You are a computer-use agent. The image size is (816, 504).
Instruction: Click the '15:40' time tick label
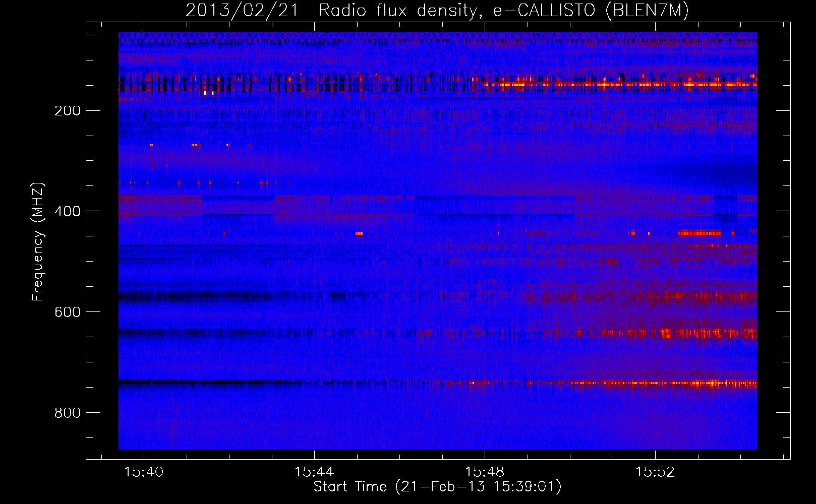(144, 472)
